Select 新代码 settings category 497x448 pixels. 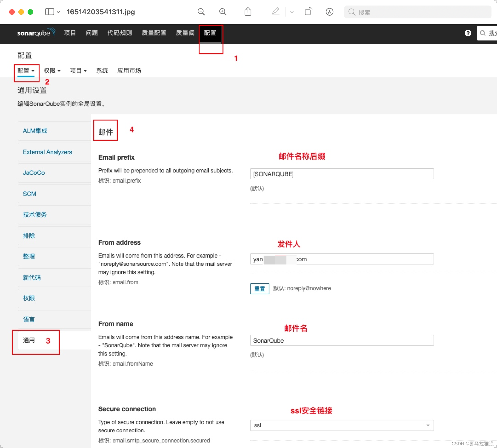click(54, 277)
